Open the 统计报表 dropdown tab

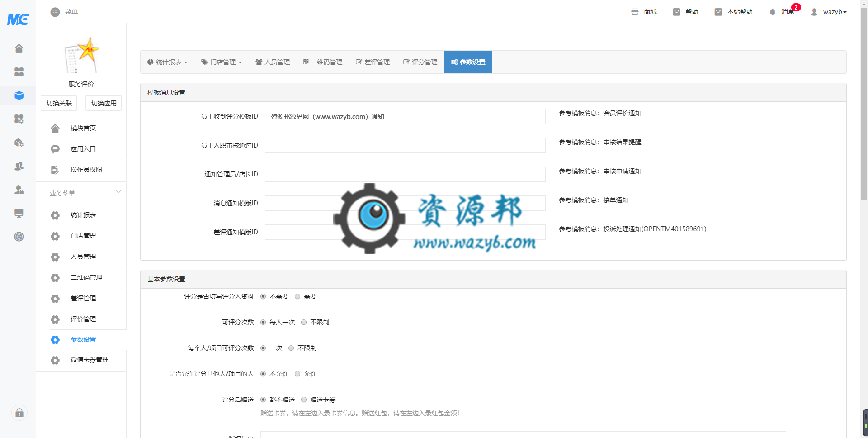[167, 62]
